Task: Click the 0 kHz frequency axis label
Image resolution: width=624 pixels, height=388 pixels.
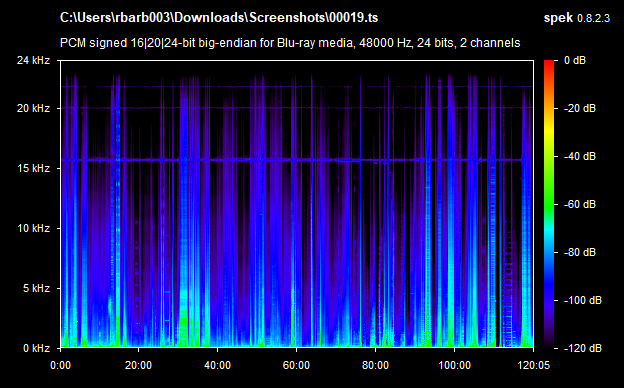Action: tap(36, 348)
